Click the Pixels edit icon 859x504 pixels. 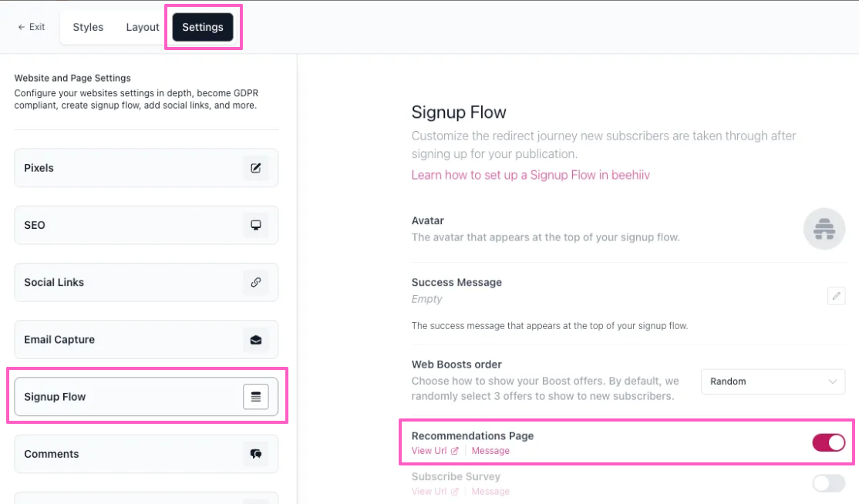pos(256,168)
